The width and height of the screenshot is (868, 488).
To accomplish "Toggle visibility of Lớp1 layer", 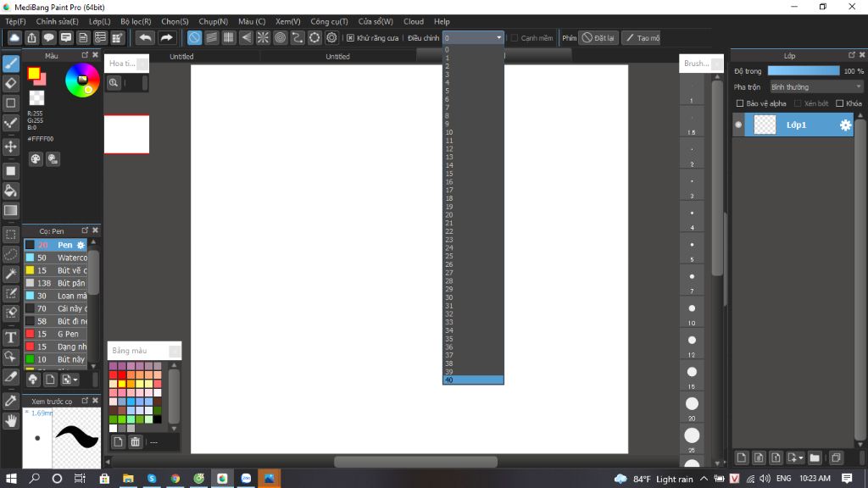I will tap(738, 125).
